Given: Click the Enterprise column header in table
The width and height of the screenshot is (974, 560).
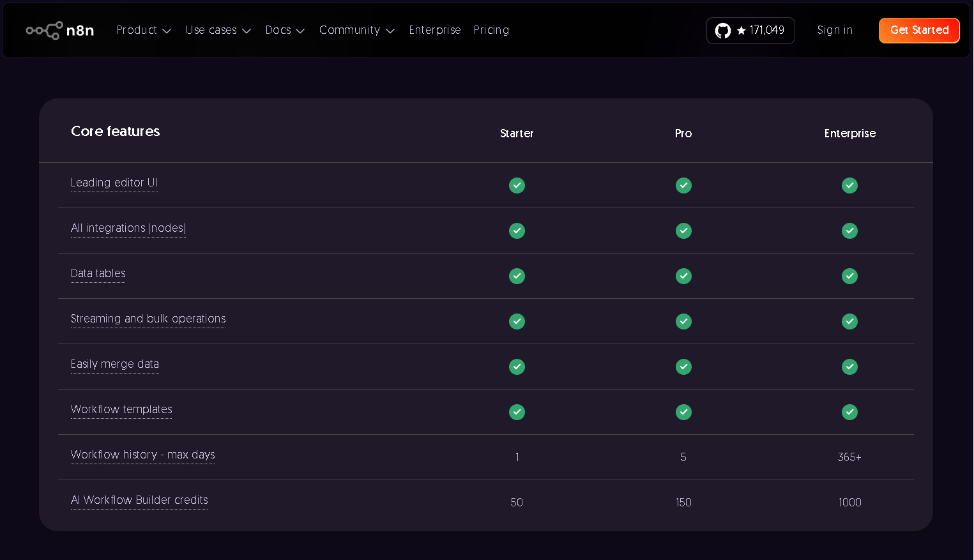Looking at the screenshot, I should (849, 133).
